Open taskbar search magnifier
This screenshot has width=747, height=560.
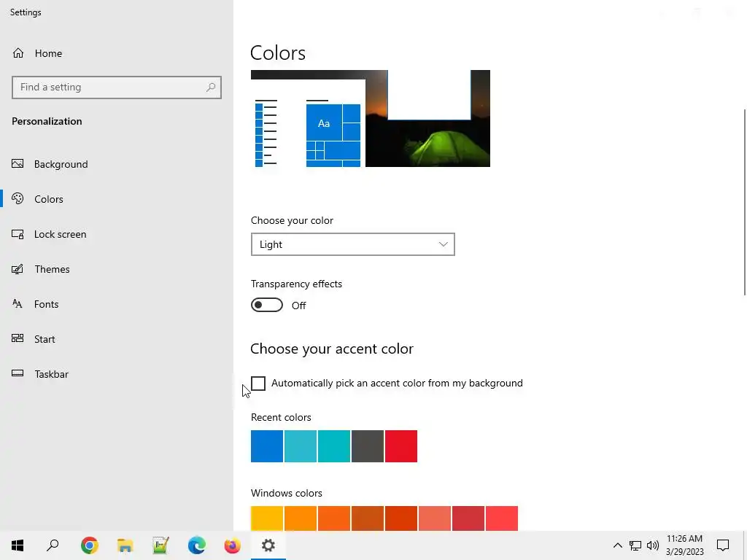[x=53, y=545]
